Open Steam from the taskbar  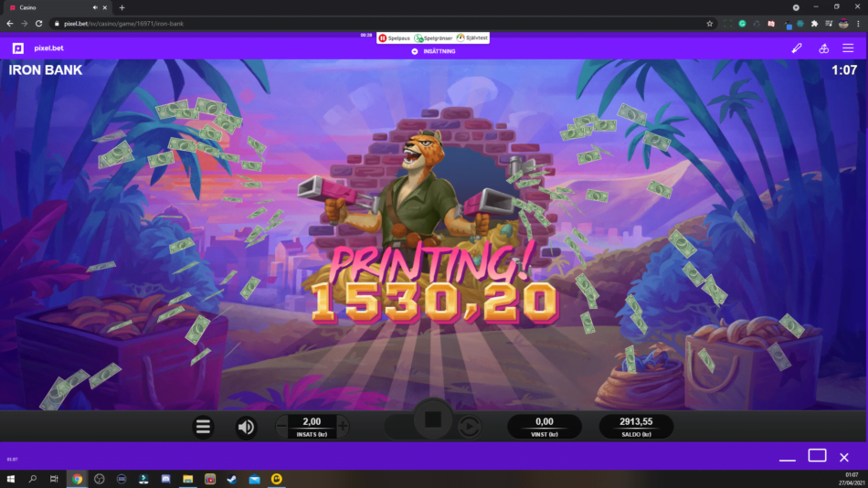click(232, 479)
